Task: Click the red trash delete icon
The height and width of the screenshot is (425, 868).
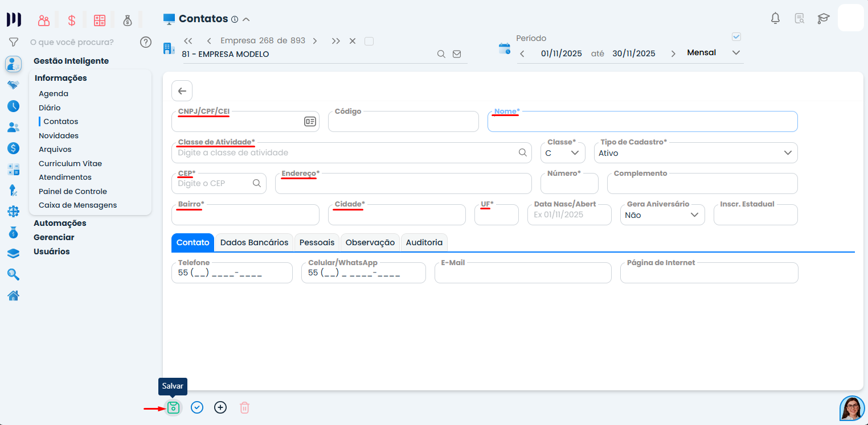Action: point(244,407)
